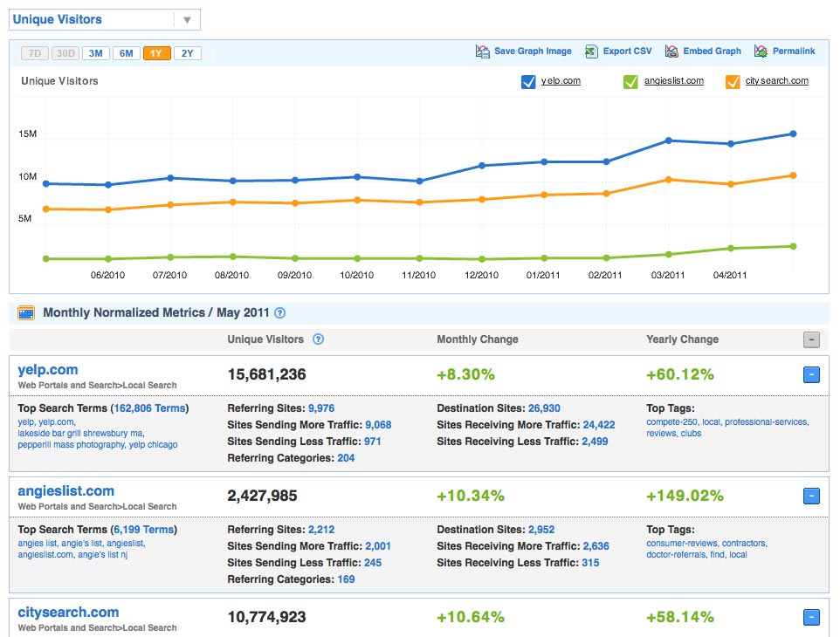Click the Save Graph Image link
The width and height of the screenshot is (840, 637).
tap(533, 51)
